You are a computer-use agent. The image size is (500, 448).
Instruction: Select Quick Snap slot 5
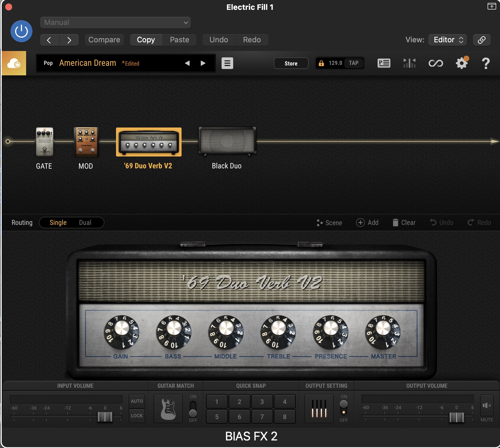click(217, 417)
